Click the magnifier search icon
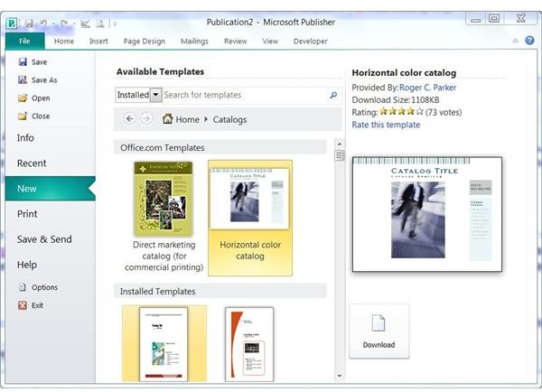 333,95
